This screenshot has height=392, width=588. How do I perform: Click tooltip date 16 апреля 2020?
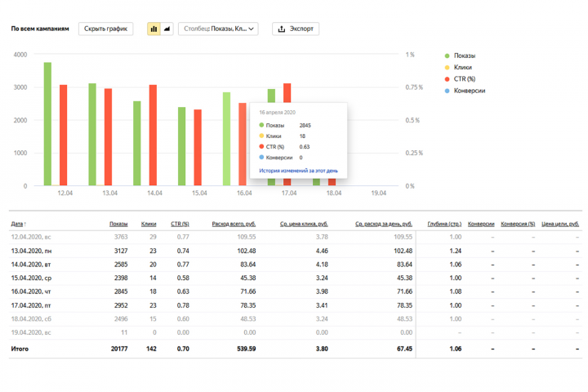tap(277, 113)
